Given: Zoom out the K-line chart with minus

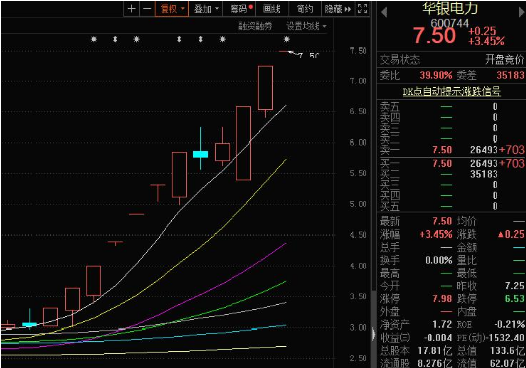Looking at the screenshot, I should click(x=147, y=9).
